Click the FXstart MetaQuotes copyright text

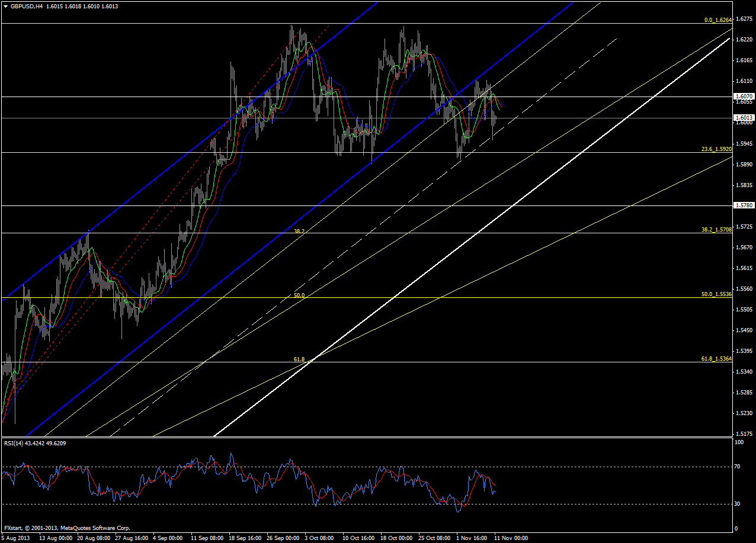tap(67, 528)
